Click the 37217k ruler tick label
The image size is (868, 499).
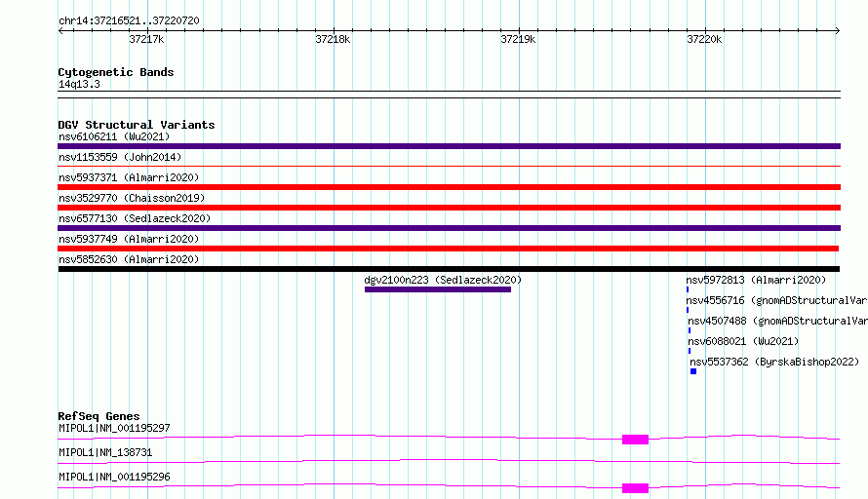click(146, 39)
